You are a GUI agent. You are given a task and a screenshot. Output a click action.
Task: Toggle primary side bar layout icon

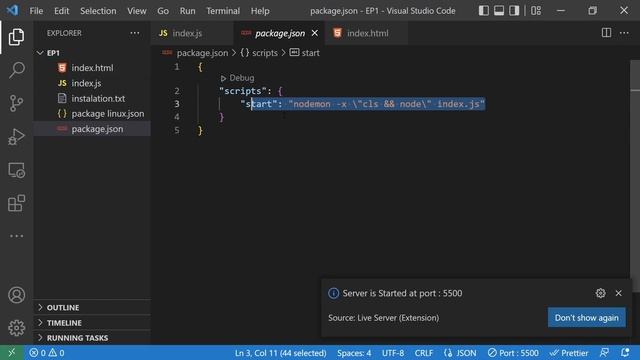tap(484, 11)
